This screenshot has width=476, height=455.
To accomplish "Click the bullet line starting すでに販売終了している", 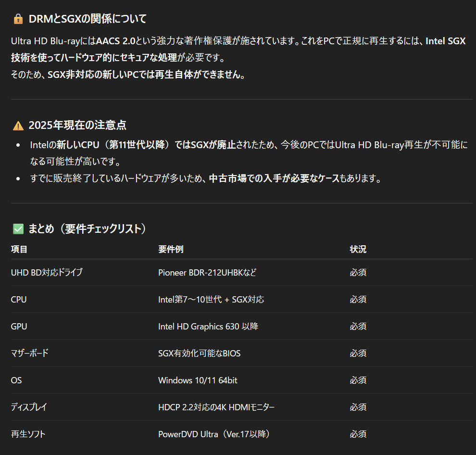I will click(x=206, y=178).
